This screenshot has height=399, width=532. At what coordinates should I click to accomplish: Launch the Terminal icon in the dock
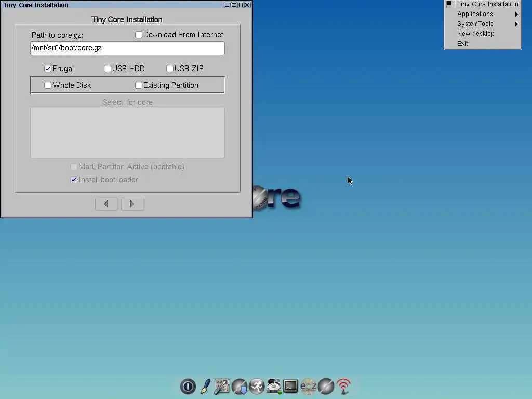coord(291,387)
